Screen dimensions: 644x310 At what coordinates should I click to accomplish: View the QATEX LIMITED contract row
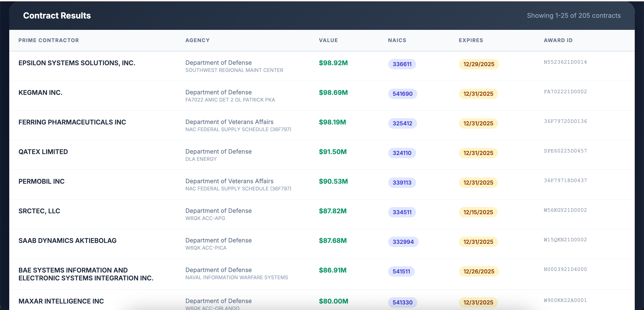pos(43,152)
